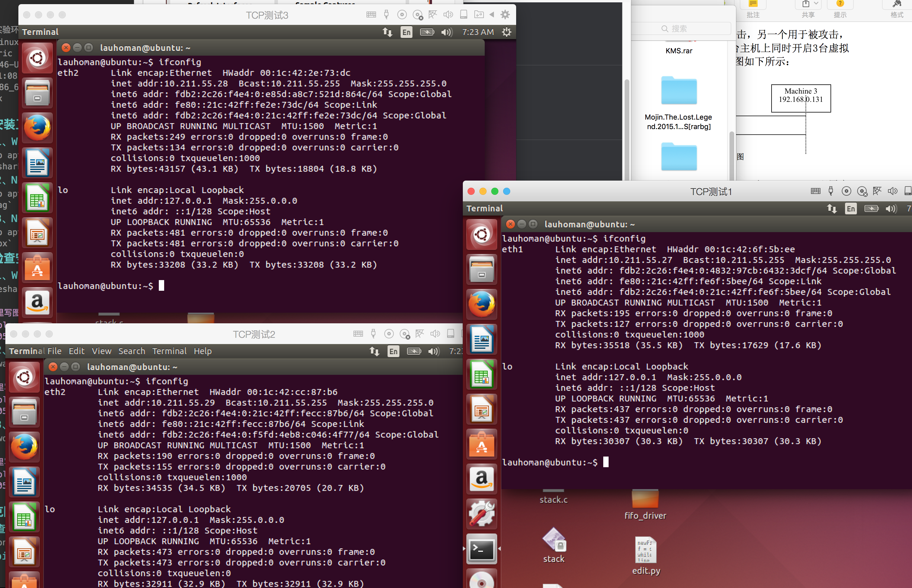Click USB device icon in TCP测试3 toolbar

[386, 15]
